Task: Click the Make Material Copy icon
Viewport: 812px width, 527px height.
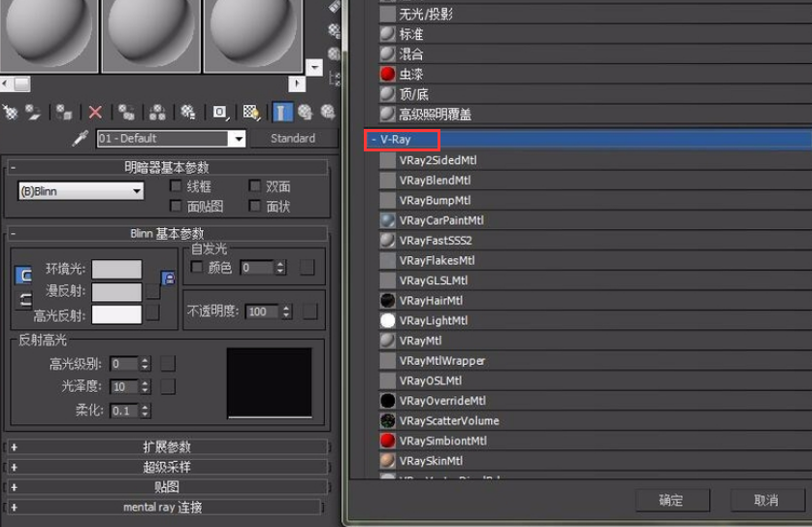Action: 126,112
